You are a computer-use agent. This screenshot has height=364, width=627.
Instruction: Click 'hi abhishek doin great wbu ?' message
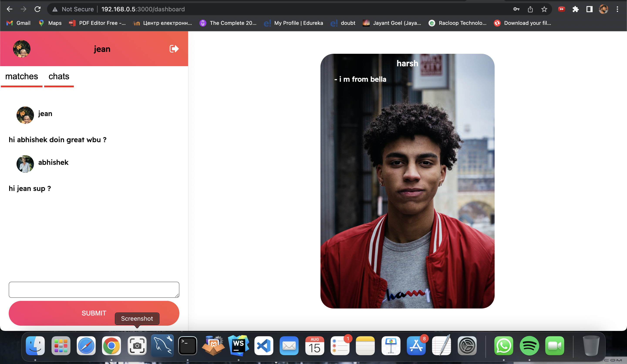pyautogui.click(x=57, y=140)
